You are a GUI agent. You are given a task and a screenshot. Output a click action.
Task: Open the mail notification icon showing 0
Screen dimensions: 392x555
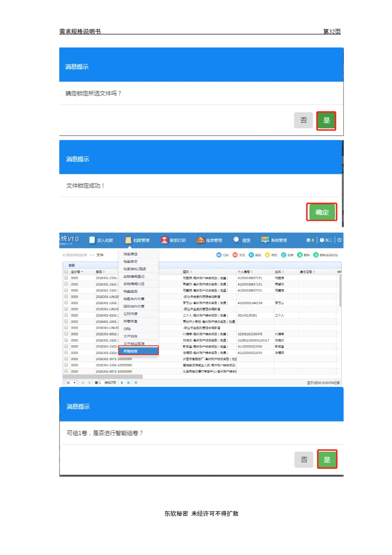(x=309, y=240)
